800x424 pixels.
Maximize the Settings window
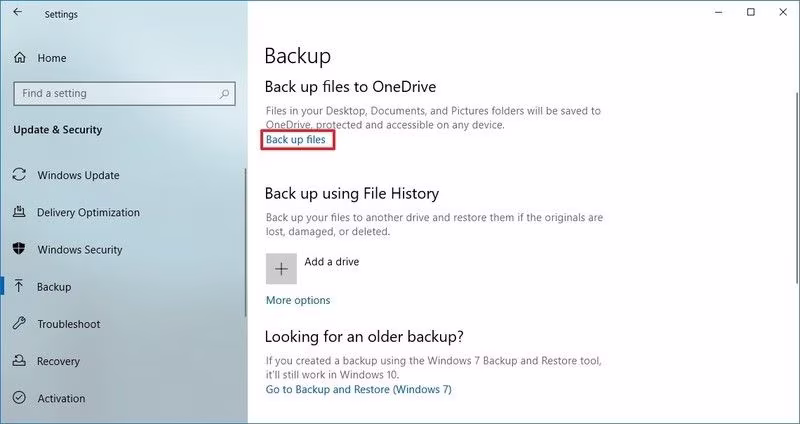[750, 12]
